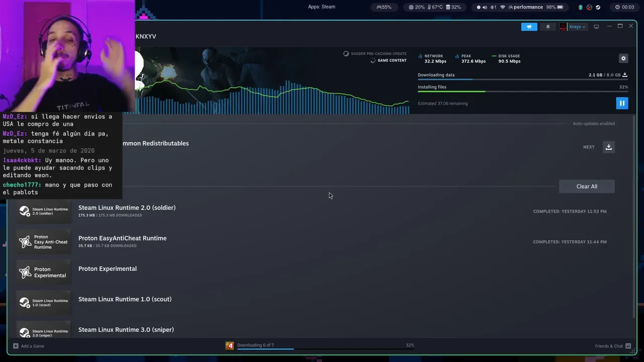The width and height of the screenshot is (644, 362).
Task: Click the Downloading data progress bar
Action: tap(523, 79)
